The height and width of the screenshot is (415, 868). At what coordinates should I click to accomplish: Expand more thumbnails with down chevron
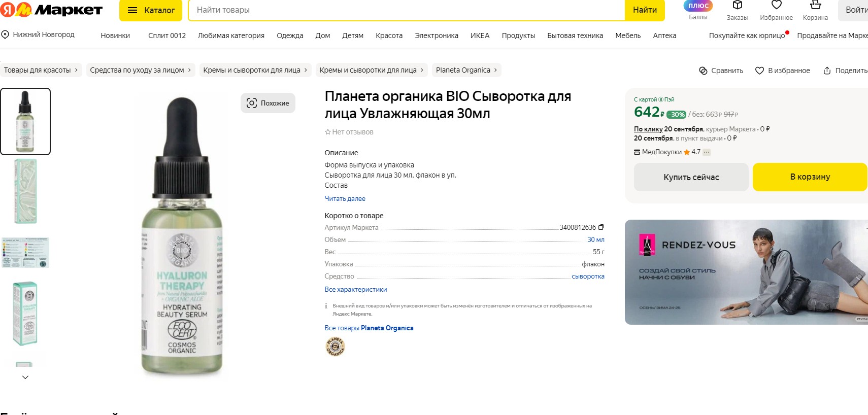point(25,377)
